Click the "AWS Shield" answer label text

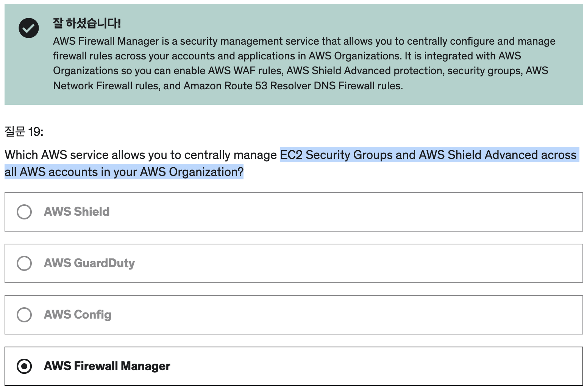pos(77,212)
